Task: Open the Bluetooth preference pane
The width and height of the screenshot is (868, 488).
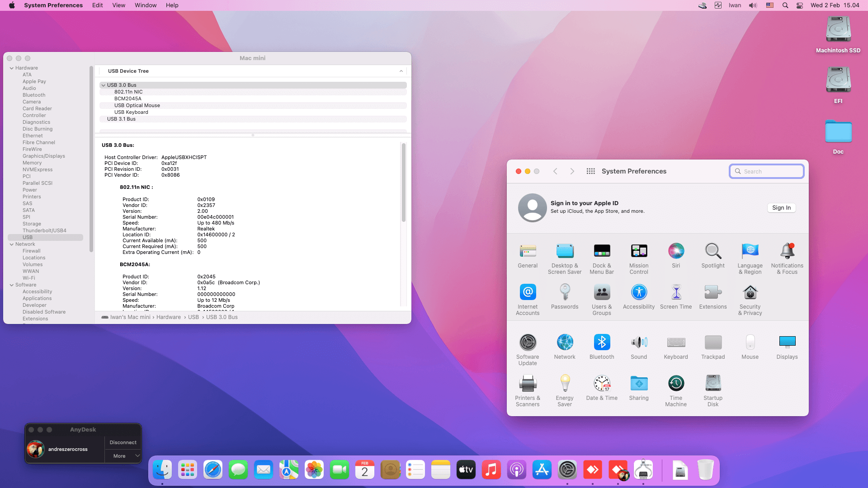Action: click(602, 343)
